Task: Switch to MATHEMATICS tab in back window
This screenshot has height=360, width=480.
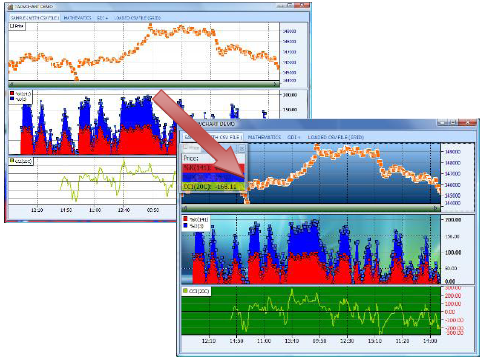Action: tap(77, 18)
